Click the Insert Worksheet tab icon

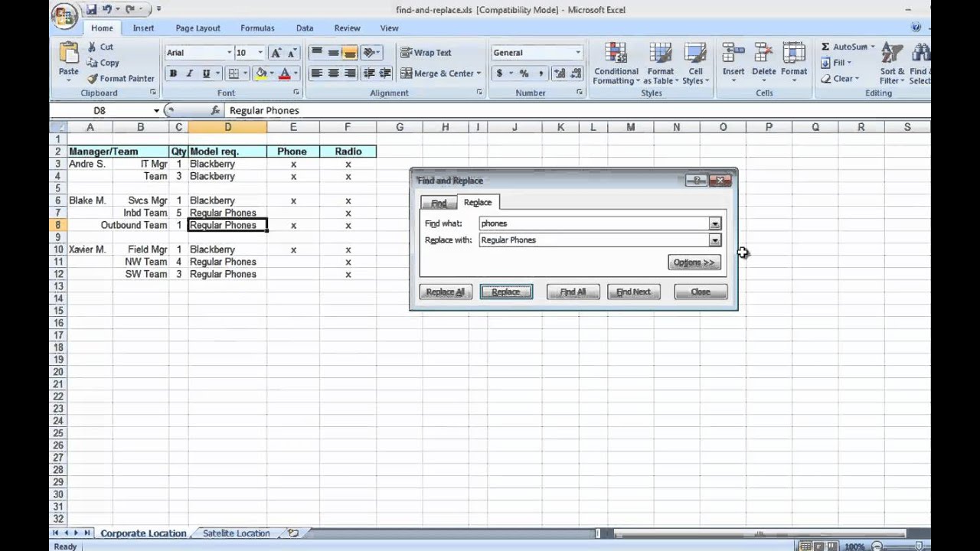(x=292, y=533)
